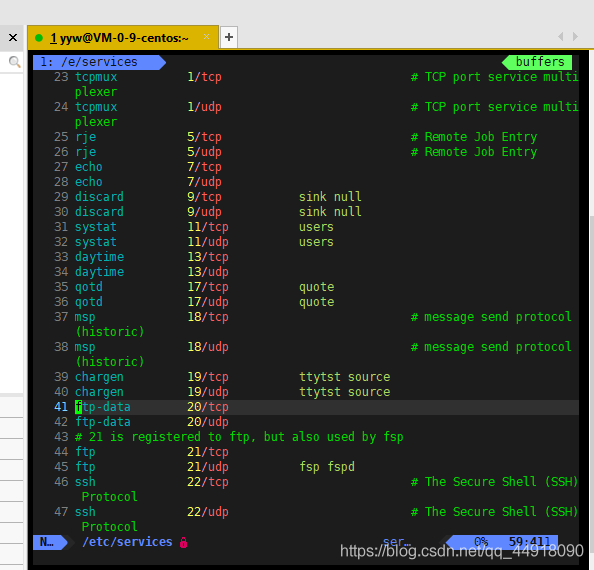
Task: Click 18/udp port entry
Action: click(208, 347)
